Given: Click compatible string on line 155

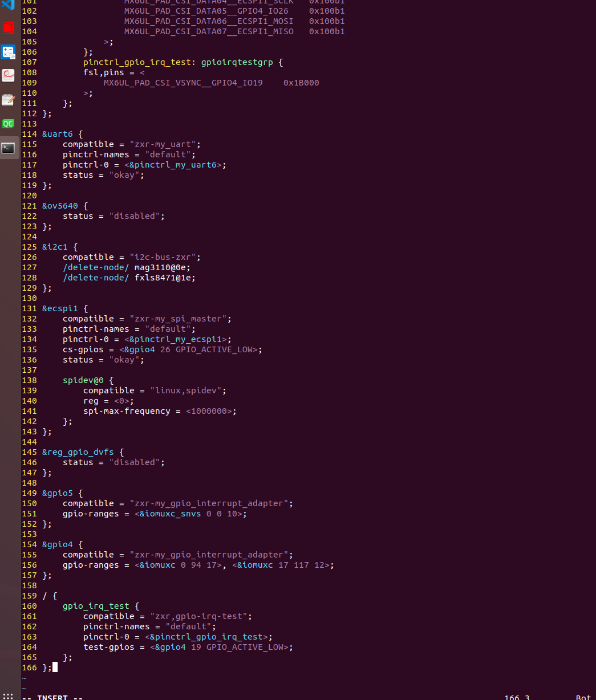Looking at the screenshot, I should [209, 555].
